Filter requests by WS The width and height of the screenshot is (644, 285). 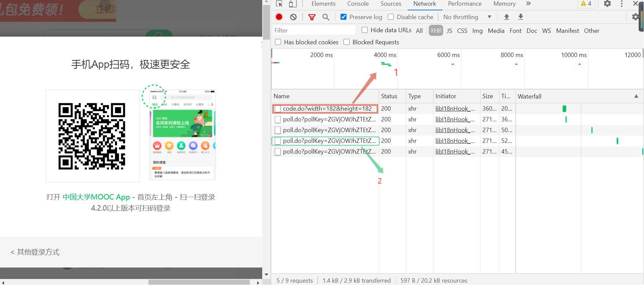[547, 31]
